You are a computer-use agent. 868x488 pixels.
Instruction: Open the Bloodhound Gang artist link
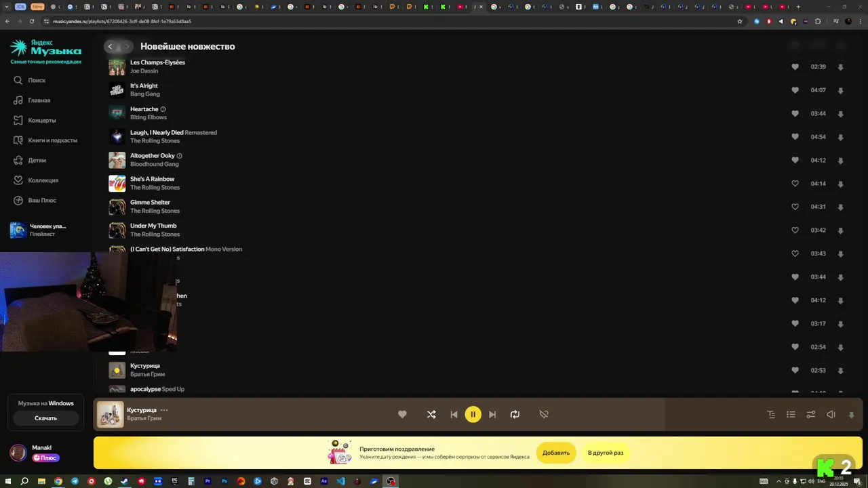click(155, 164)
